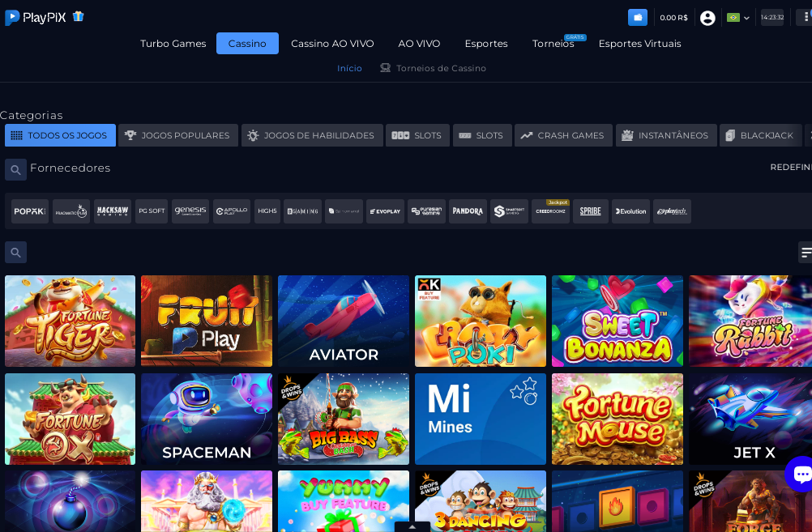The width and height of the screenshot is (812, 532).
Task: Expand the Brazil flag language dropdown
Action: (x=737, y=18)
